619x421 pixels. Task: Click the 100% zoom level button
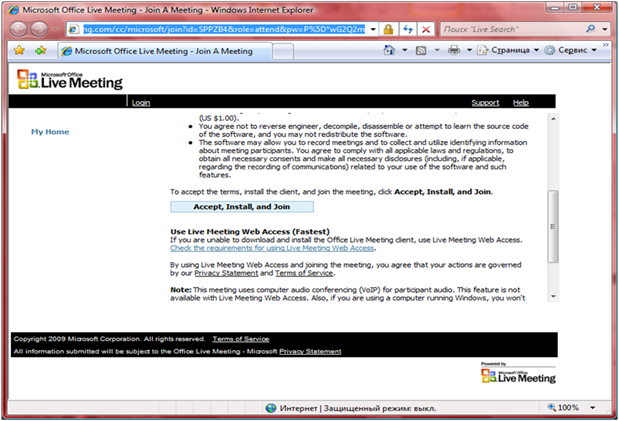coord(563,407)
